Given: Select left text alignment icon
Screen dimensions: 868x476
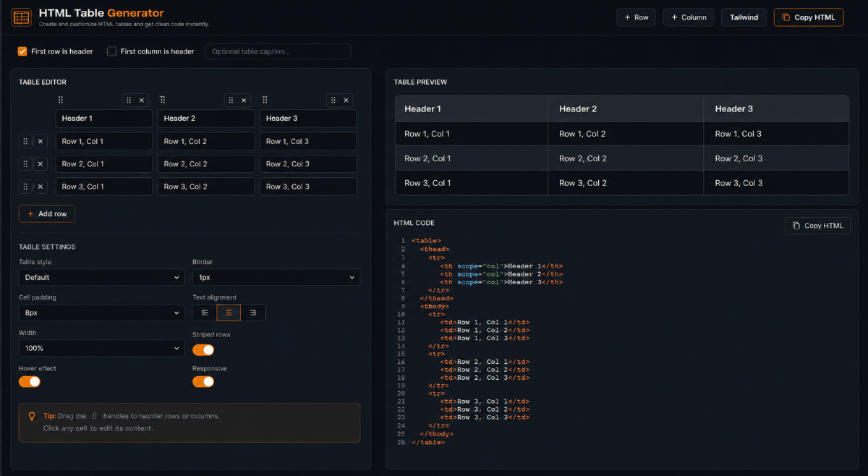Looking at the screenshot, I should 205,313.
